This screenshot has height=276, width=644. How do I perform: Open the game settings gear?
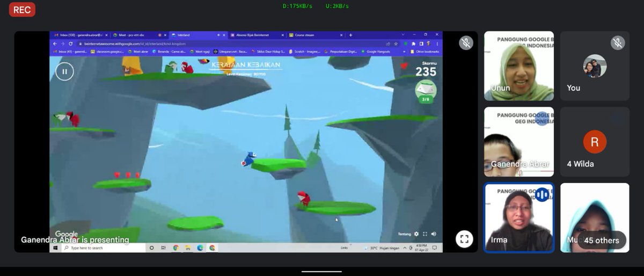[416, 234]
